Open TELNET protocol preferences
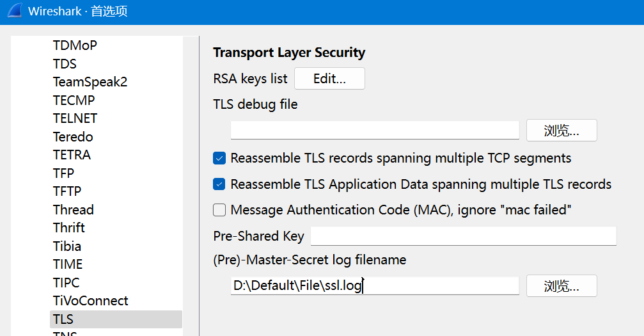Image resolution: width=644 pixels, height=336 pixels. (x=75, y=118)
